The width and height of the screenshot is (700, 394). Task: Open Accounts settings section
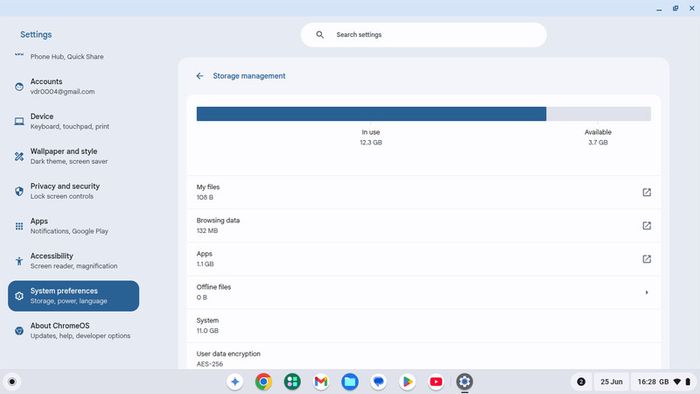point(74,87)
